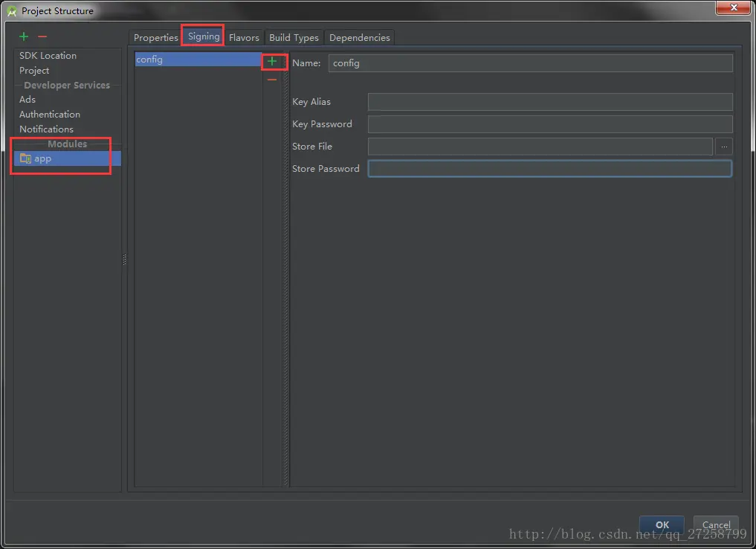Add a new module with green plus
Screen dimensions: 756x549
pyautogui.click(x=24, y=36)
